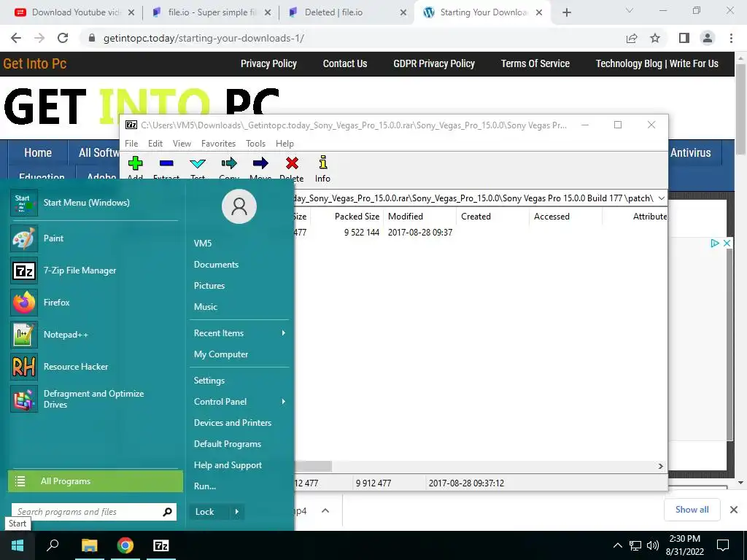Open Chrome tab search chevron

point(629,10)
